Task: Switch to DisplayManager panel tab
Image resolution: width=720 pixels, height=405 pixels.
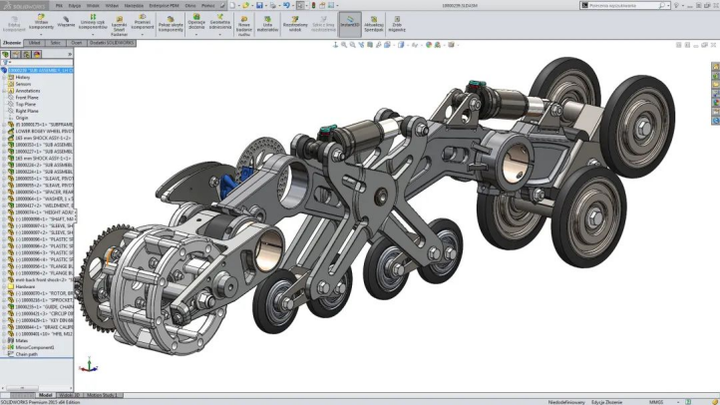Action: [37, 54]
